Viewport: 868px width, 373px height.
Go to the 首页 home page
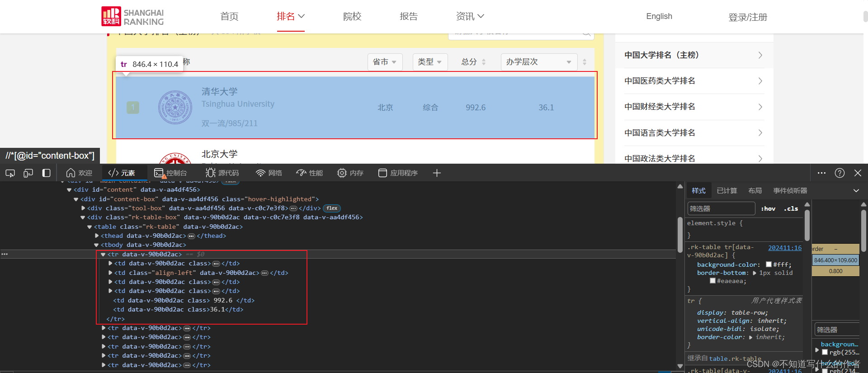[x=229, y=17]
